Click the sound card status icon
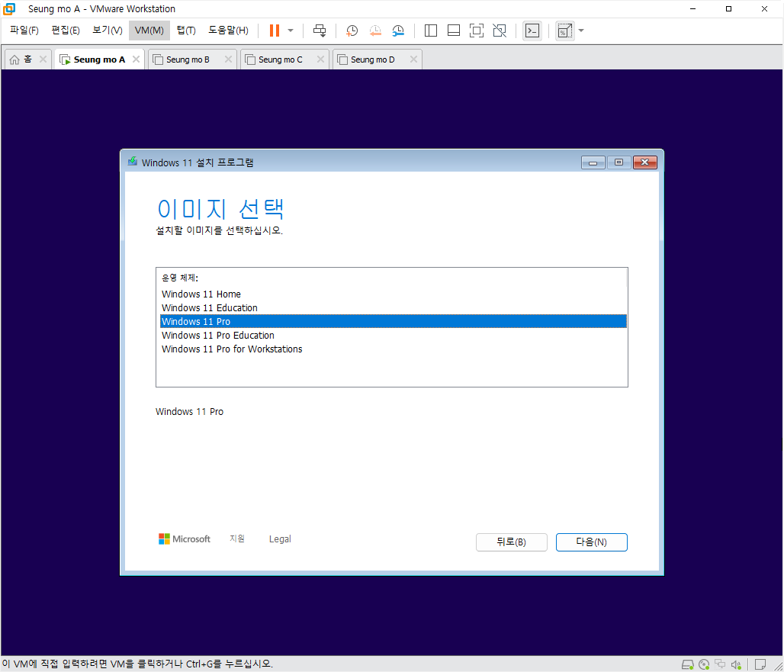Viewport: 784px width, 672px height. click(x=736, y=664)
